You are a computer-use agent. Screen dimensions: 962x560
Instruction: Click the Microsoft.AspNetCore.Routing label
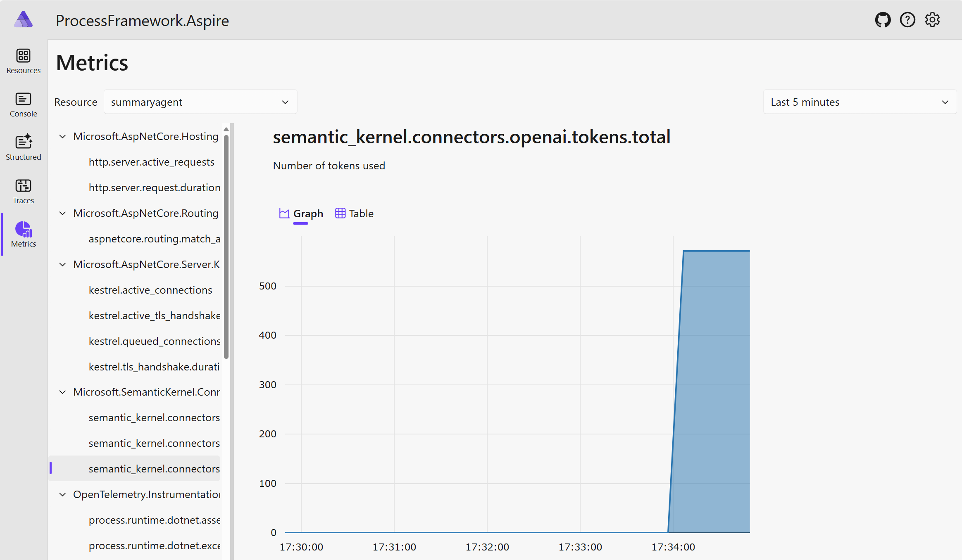pos(146,214)
